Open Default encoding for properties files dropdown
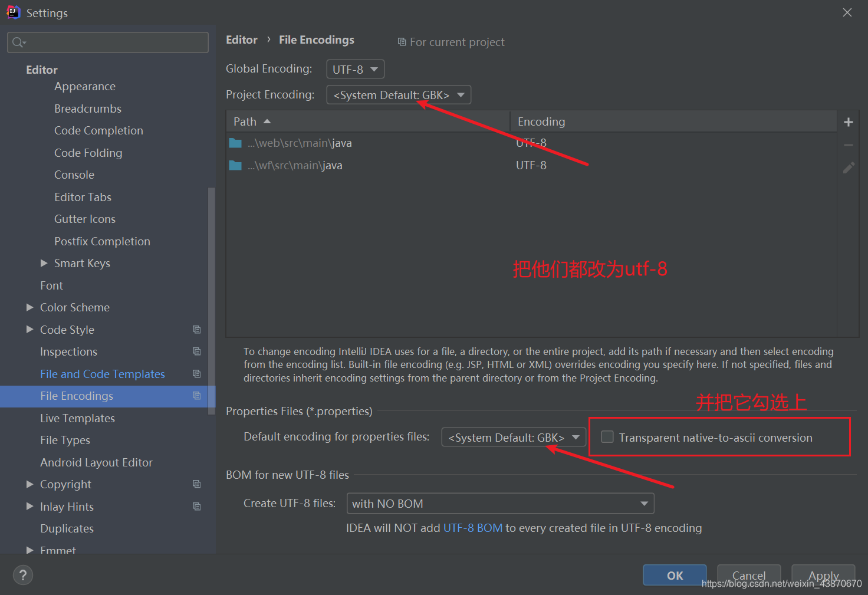 514,438
